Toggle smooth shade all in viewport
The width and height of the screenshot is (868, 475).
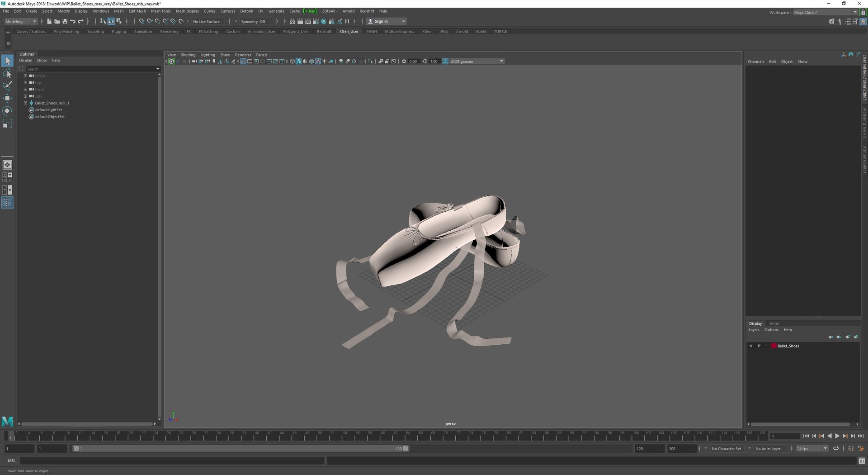click(x=299, y=62)
